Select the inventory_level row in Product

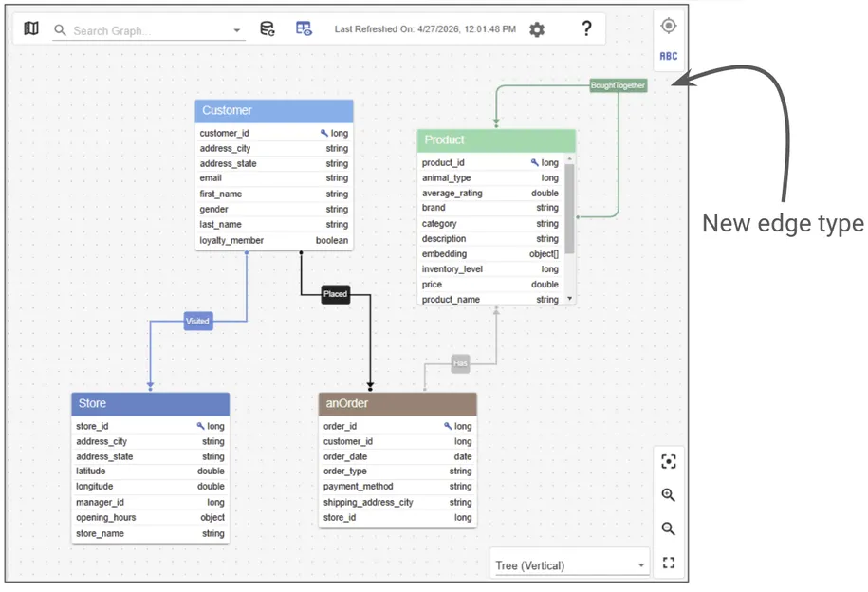(x=490, y=269)
